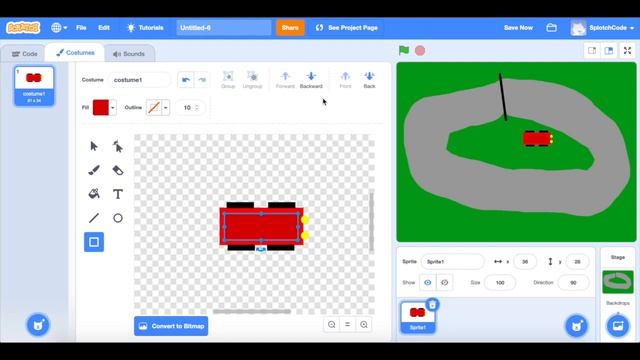Click the red stop button
This screenshot has height=360, width=640.
[x=420, y=50]
